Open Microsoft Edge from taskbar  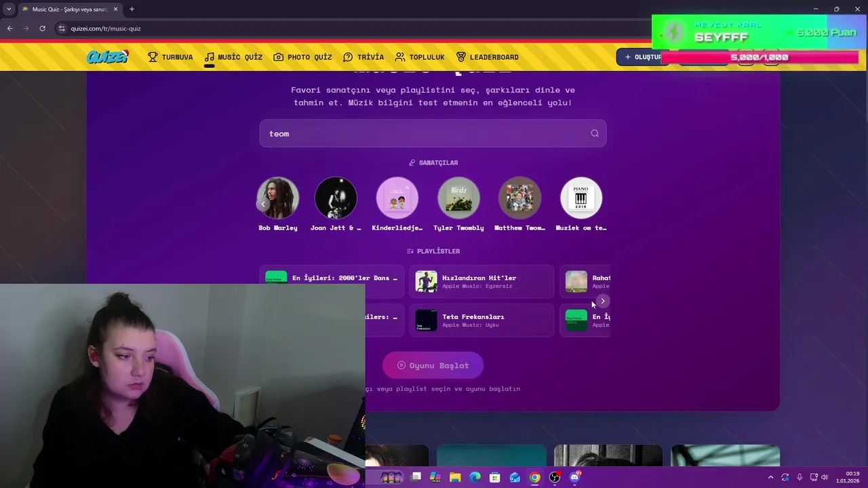pos(475,477)
